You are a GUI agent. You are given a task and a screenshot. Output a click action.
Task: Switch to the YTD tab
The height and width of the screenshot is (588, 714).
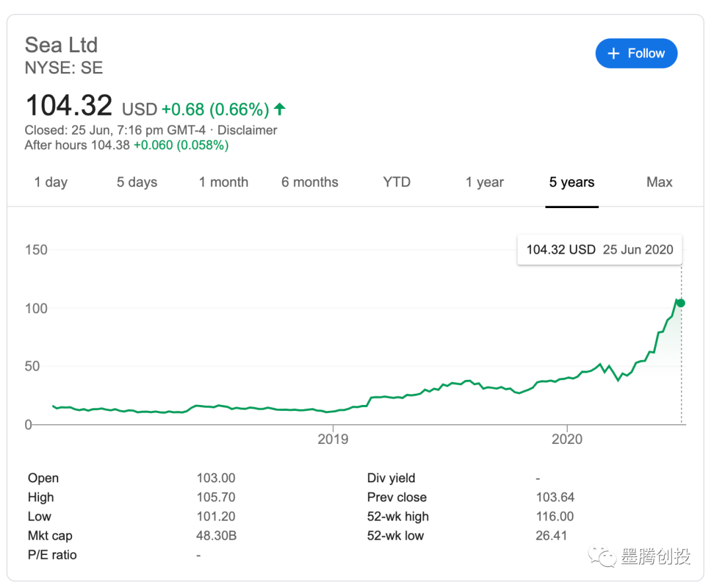pos(397,182)
